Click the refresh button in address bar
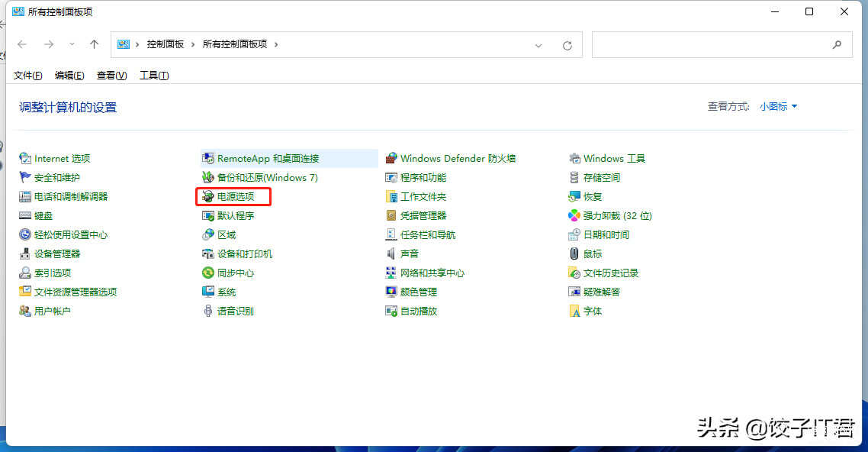Screen dimensions: 868x452 567,45
